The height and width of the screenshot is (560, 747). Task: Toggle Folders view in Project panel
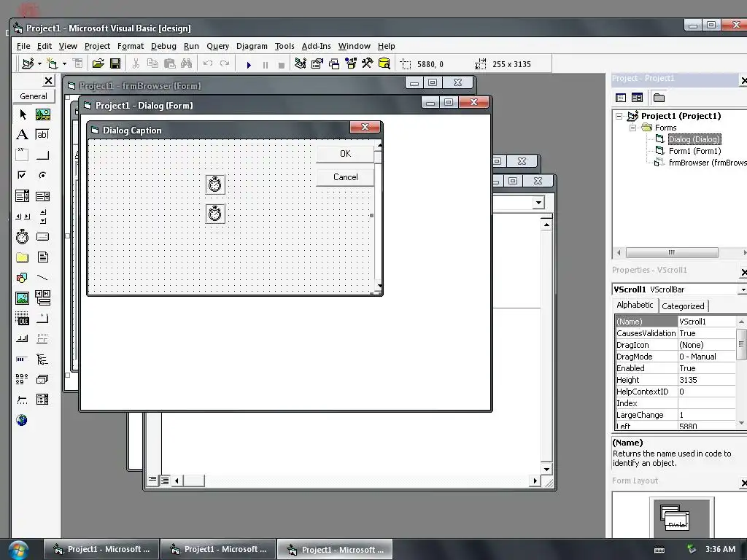coord(659,98)
